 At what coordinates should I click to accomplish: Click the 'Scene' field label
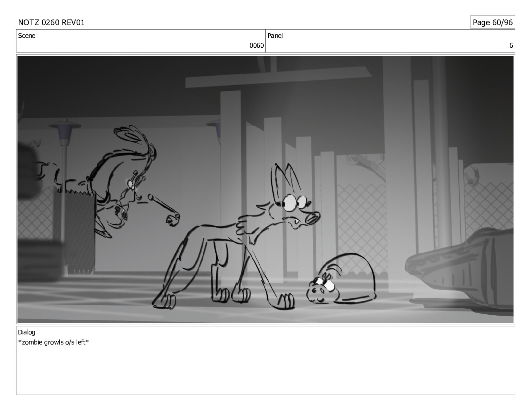27,36
